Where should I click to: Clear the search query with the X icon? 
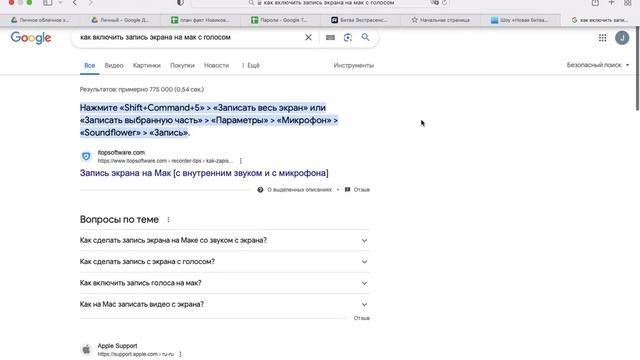(x=308, y=37)
